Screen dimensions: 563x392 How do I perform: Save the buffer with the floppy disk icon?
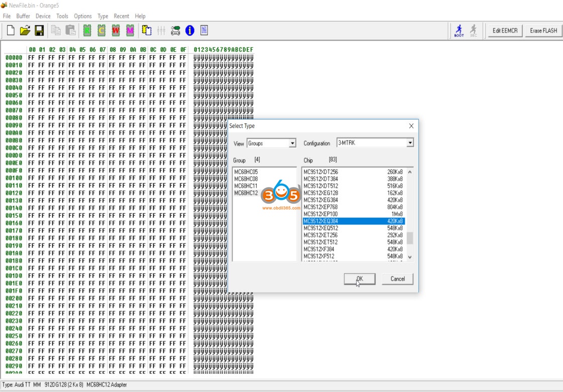point(39,31)
